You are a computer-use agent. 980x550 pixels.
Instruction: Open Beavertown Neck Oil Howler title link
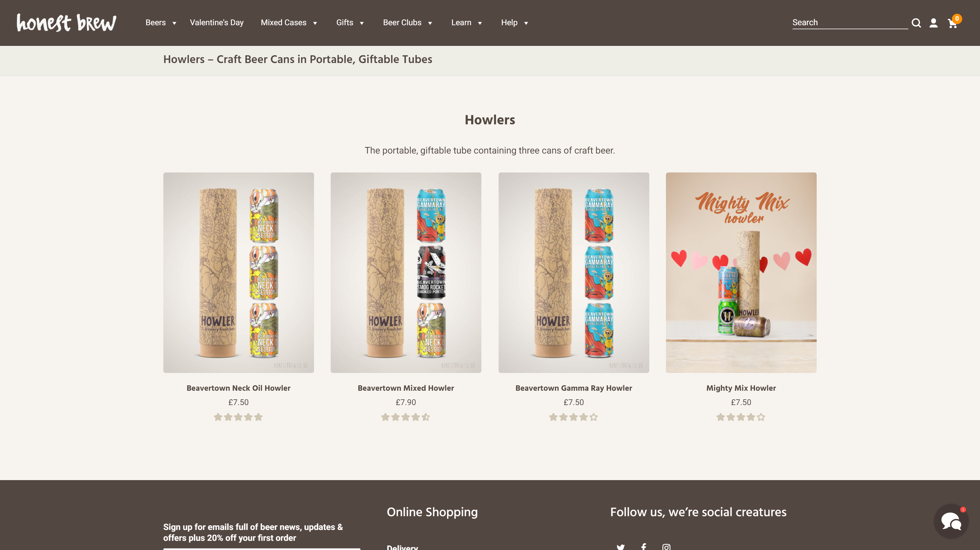pos(238,388)
